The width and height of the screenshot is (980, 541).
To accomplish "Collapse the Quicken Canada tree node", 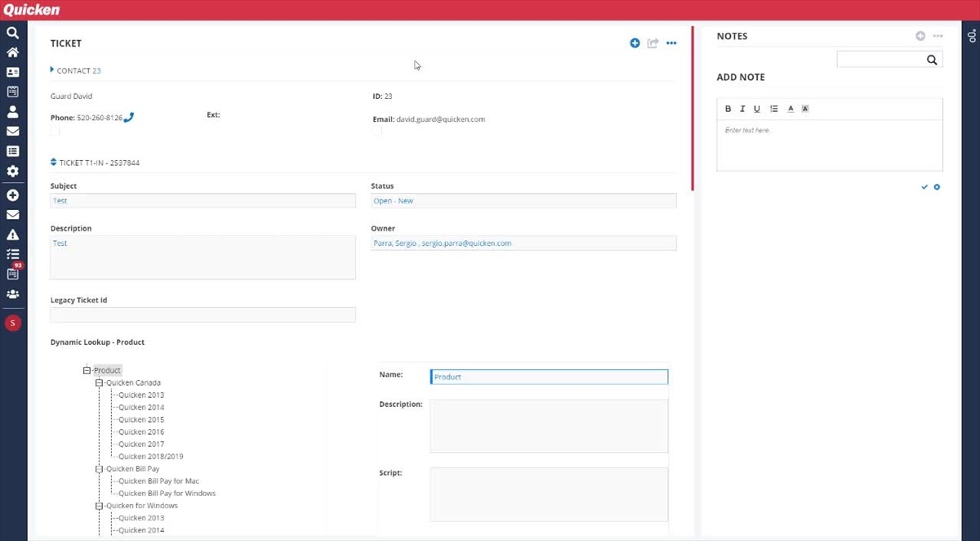I will pos(100,382).
